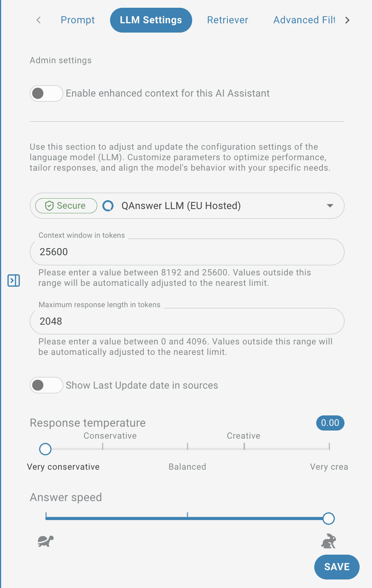This screenshot has height=588, width=372.
Task: Select the Advanced Filter tab
Action: 304,20
